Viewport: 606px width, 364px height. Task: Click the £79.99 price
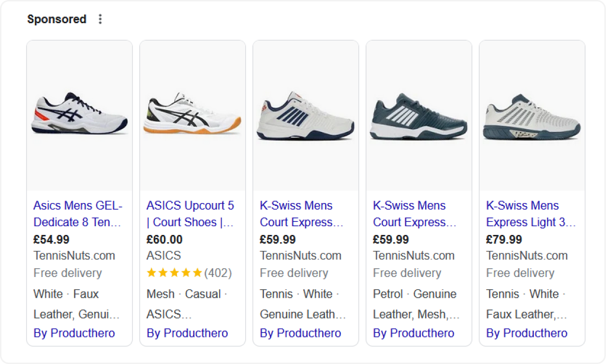coord(504,239)
